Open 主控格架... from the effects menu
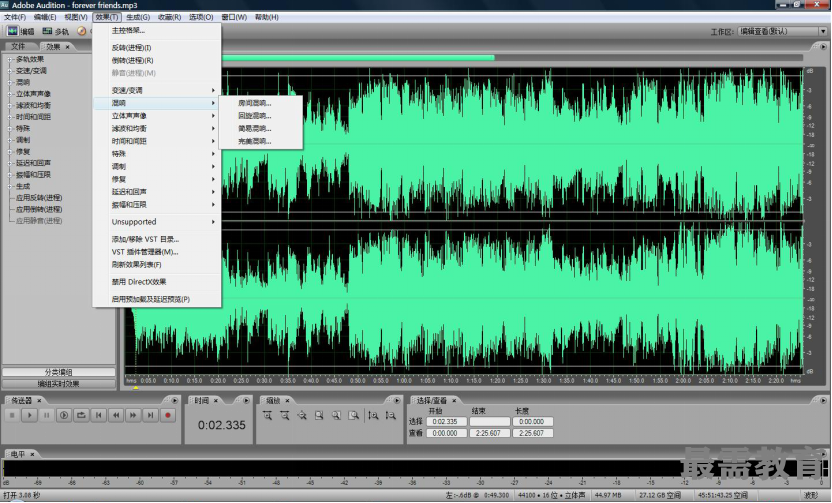 pyautogui.click(x=157, y=31)
